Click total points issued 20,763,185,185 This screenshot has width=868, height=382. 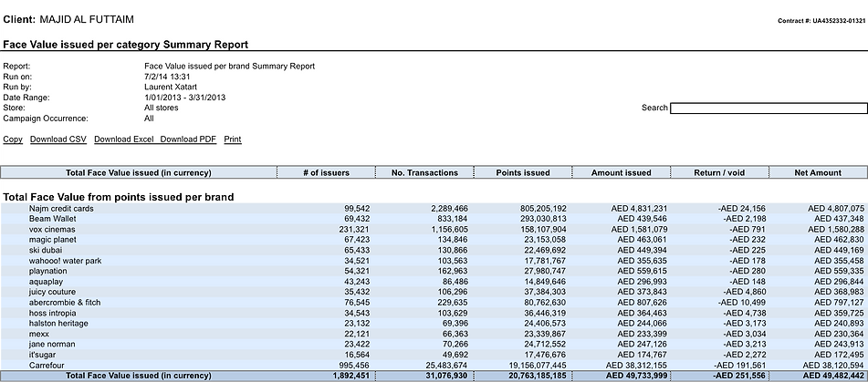coord(538,376)
